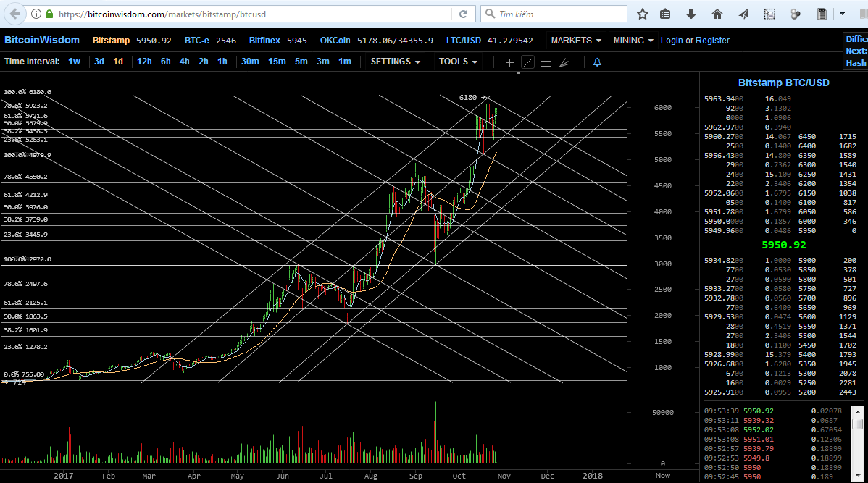Reload the page with the refresh icon
The image size is (868, 483).
click(x=463, y=14)
